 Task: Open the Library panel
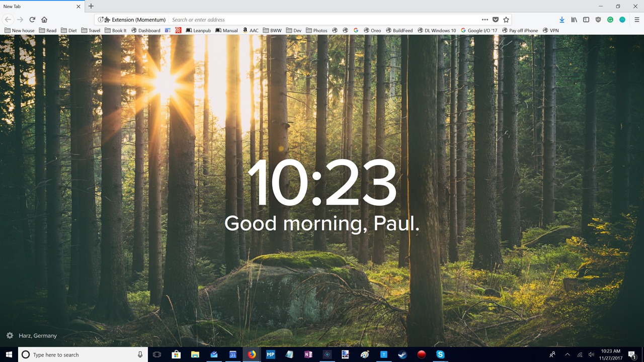[x=574, y=20]
